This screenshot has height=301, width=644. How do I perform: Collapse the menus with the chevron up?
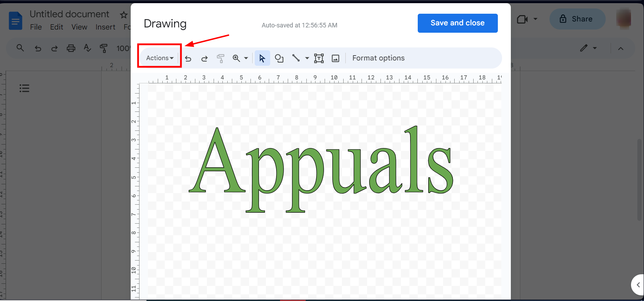tap(621, 49)
